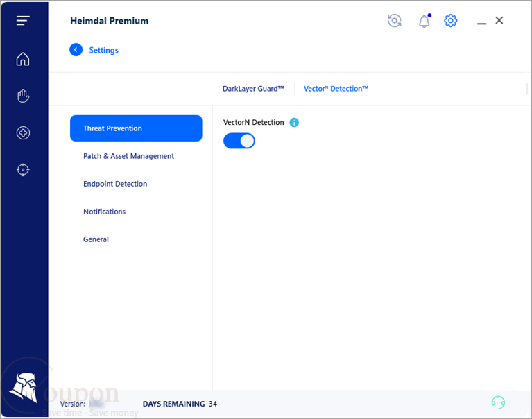Open the hamburger menu in the sidebar
Viewport: 532px width, 419px height.
click(23, 21)
